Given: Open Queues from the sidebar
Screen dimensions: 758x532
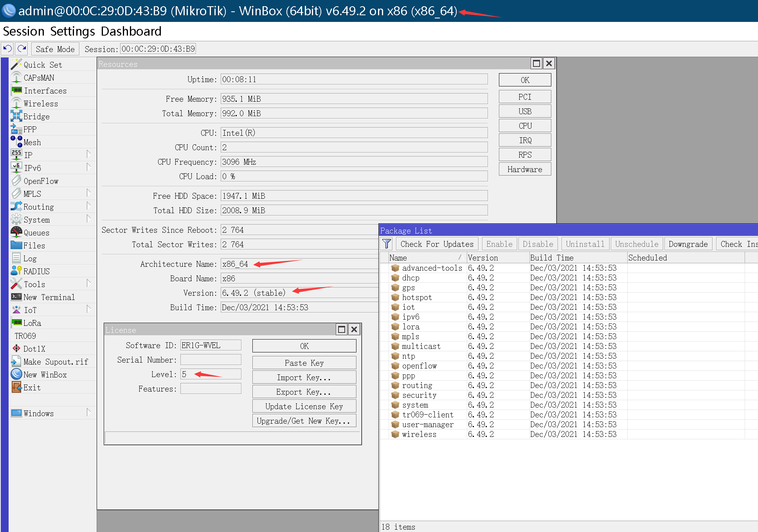Looking at the screenshot, I should click(x=36, y=232).
